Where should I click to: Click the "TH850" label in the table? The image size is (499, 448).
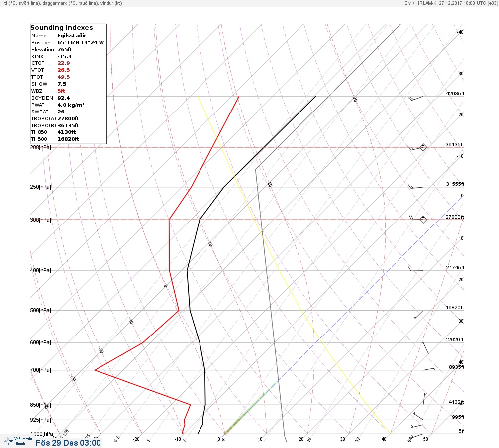[39, 132]
